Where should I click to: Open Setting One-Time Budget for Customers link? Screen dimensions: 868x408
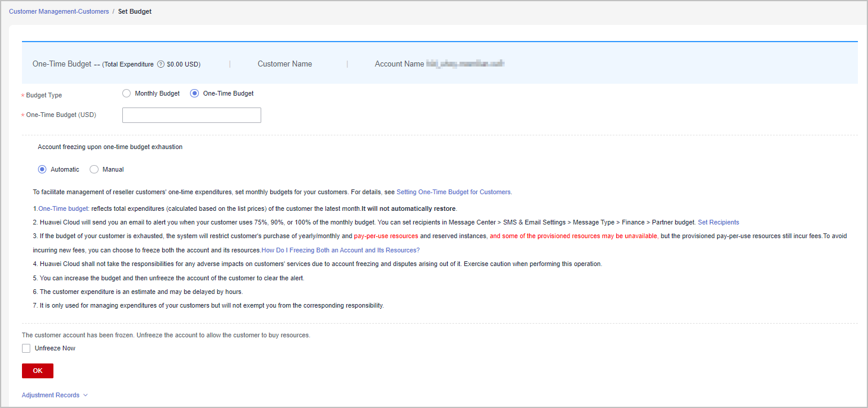pos(453,192)
